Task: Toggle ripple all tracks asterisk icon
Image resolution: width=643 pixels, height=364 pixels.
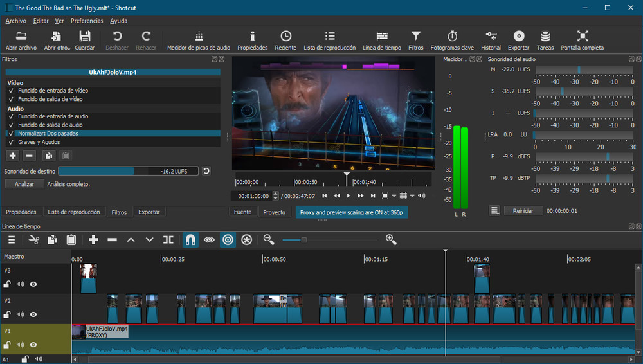Action: (246, 240)
